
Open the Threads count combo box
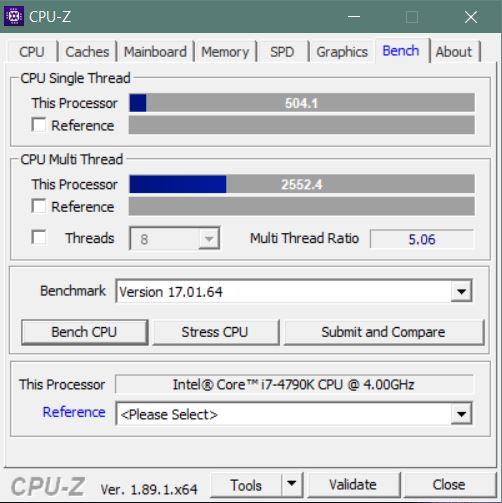click(174, 238)
